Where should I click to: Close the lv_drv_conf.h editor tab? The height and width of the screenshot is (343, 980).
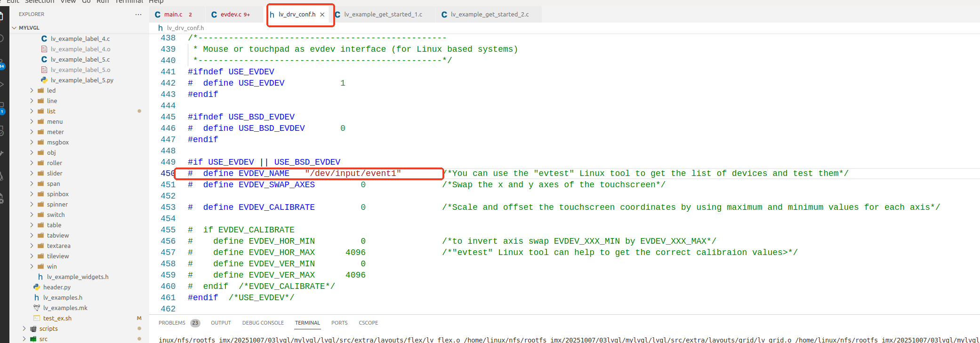click(322, 15)
